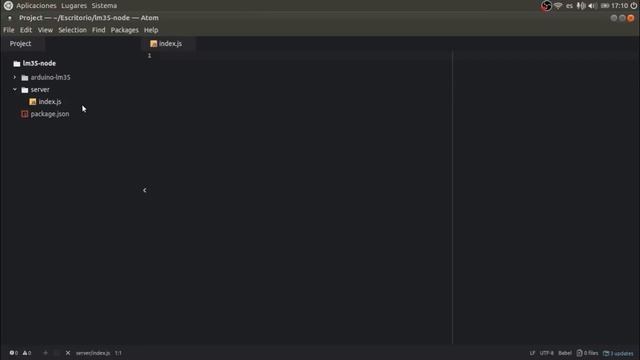640x360 pixels.
Task: Click the 1:1 cursor position indicator
Action: [118, 353]
